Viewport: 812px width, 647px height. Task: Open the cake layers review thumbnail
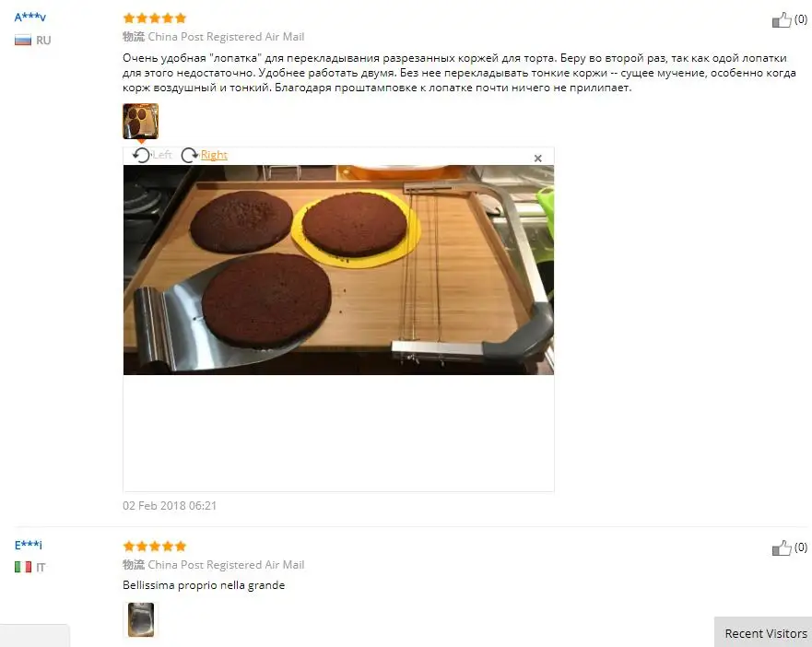pos(140,122)
